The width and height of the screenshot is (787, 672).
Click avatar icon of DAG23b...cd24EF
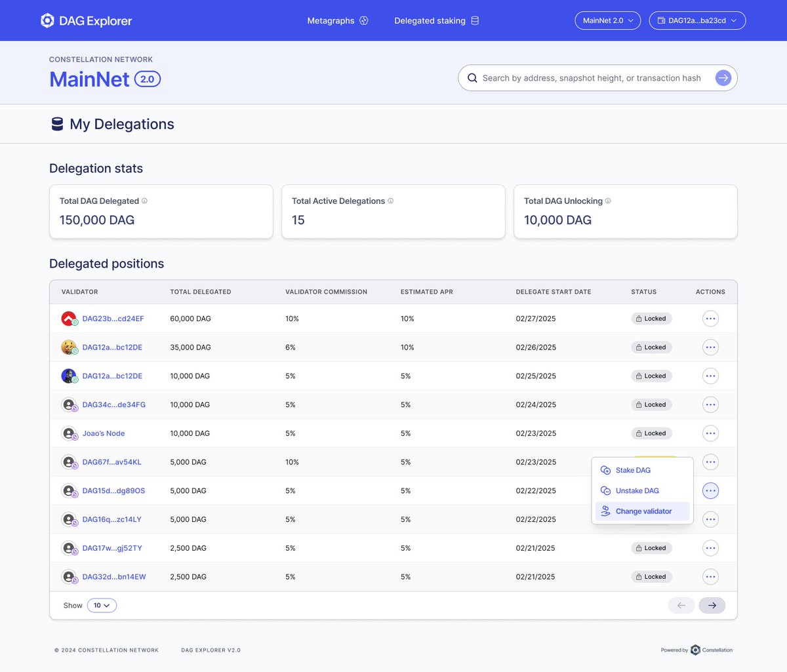tap(69, 319)
